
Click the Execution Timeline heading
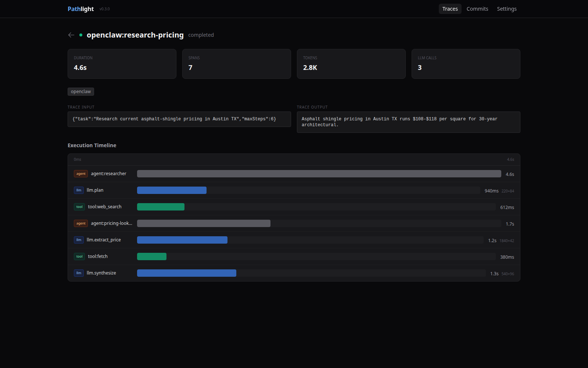(92, 145)
